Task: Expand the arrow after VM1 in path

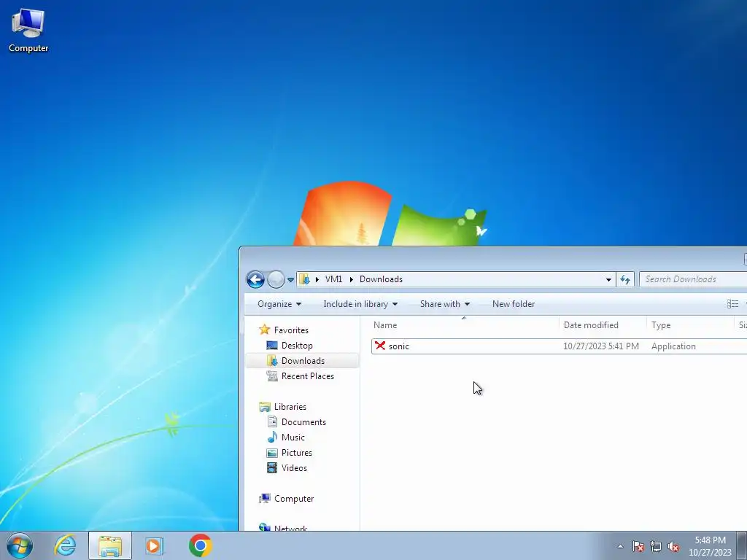Action: pos(351,279)
